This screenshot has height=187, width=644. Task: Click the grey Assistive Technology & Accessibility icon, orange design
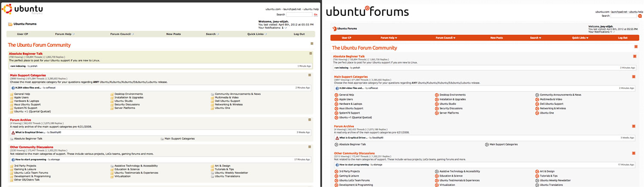pos(437,171)
